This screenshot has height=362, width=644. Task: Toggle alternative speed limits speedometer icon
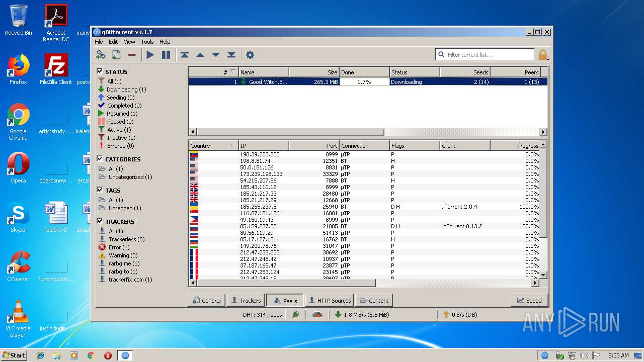click(x=317, y=314)
